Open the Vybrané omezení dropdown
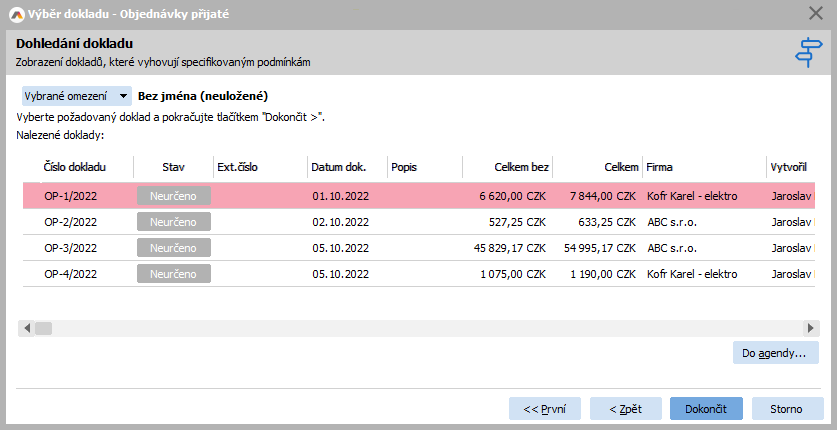 tap(76, 96)
